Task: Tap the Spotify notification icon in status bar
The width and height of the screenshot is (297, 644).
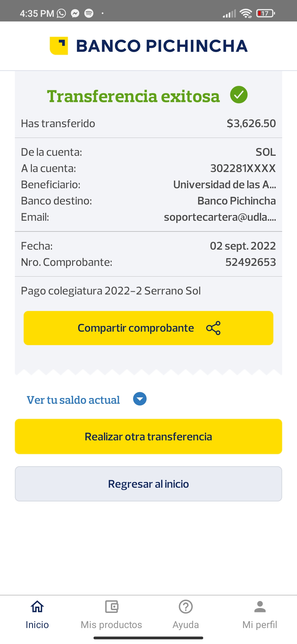Action: click(89, 13)
